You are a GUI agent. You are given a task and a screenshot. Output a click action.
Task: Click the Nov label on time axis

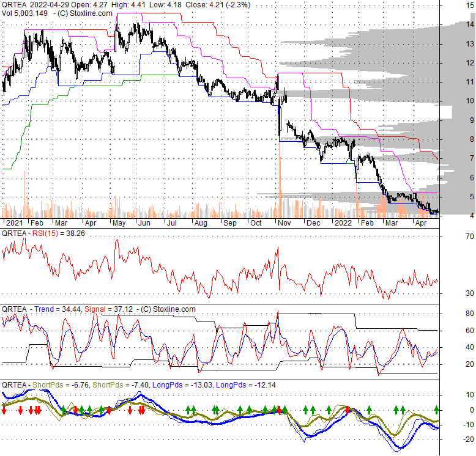284,223
